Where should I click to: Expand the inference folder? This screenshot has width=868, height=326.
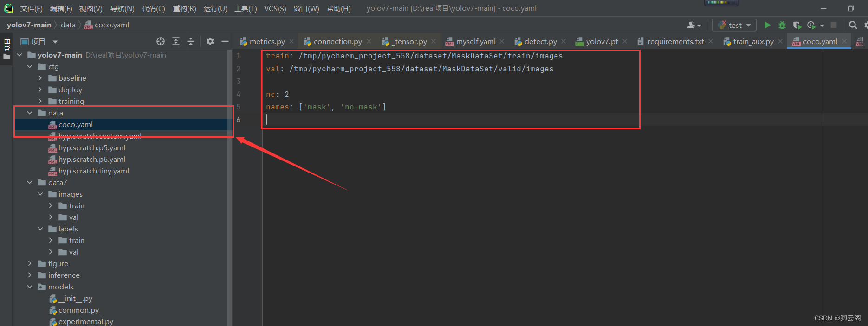click(30, 275)
